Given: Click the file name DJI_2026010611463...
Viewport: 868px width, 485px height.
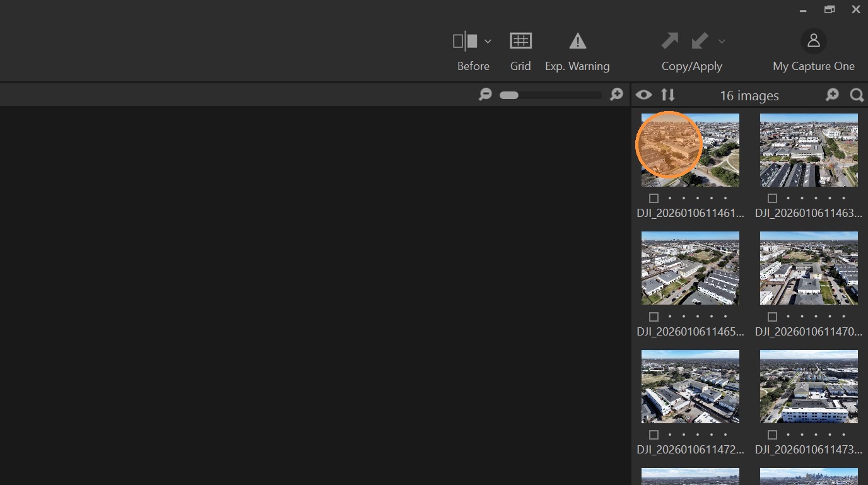Looking at the screenshot, I should pos(809,213).
